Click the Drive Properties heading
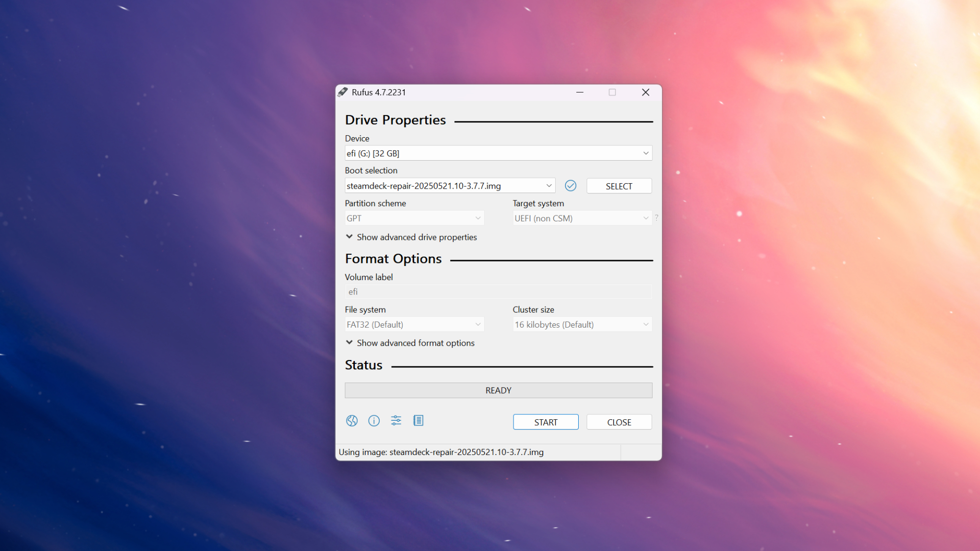This screenshot has height=551, width=980. coord(395,120)
